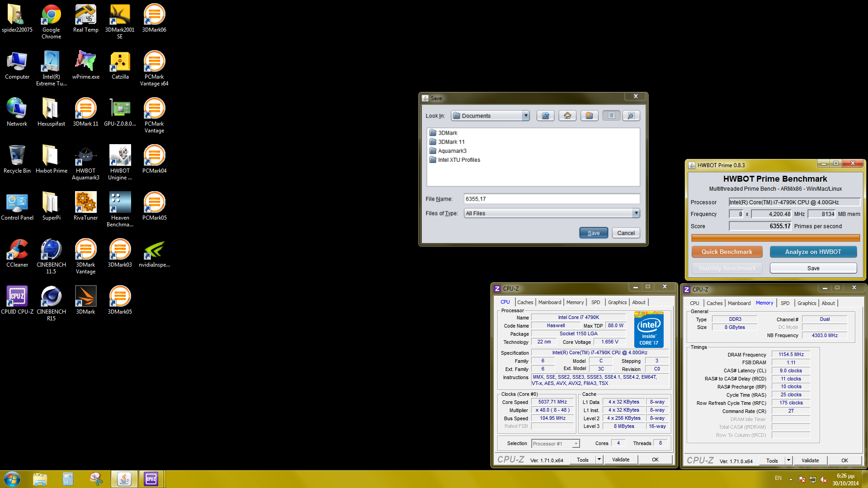Open Catzilla desktop icon
The height and width of the screenshot is (488, 868).
click(x=120, y=65)
